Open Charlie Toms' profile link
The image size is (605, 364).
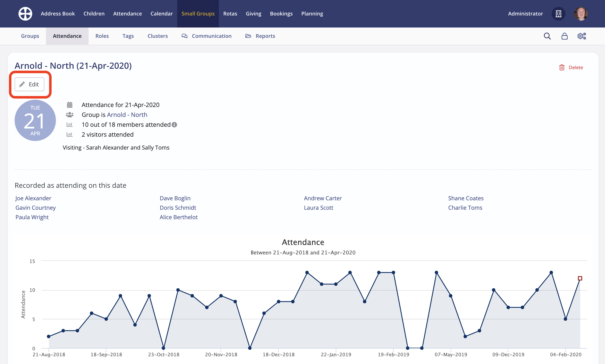pos(465,208)
